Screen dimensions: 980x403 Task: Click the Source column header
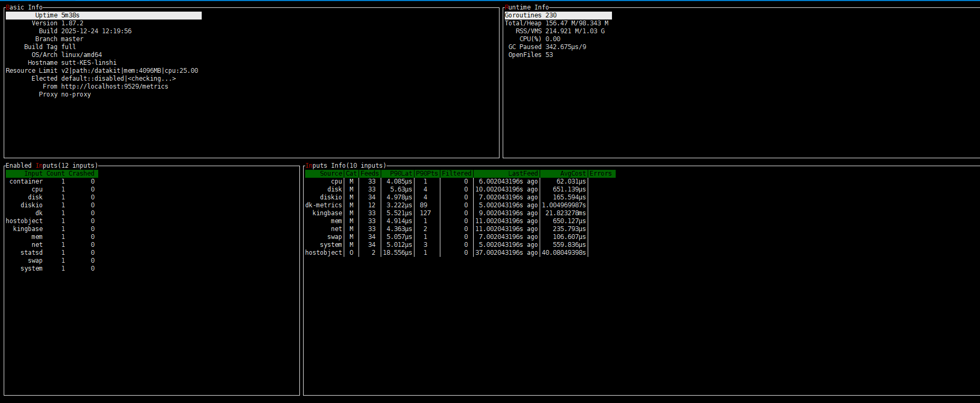point(331,174)
